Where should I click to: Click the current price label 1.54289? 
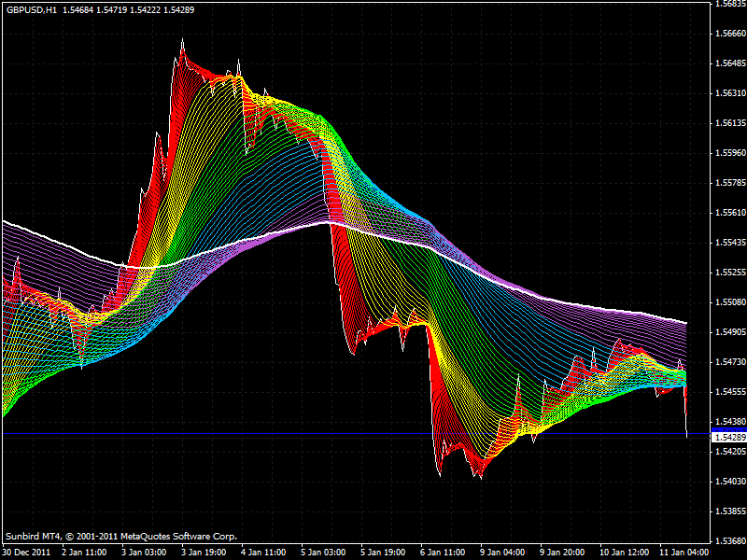coord(728,437)
